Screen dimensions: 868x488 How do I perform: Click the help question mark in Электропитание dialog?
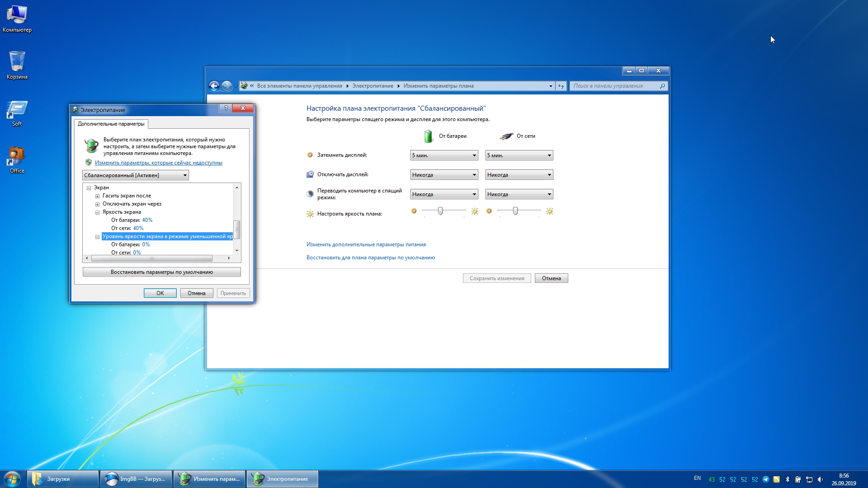(x=226, y=108)
